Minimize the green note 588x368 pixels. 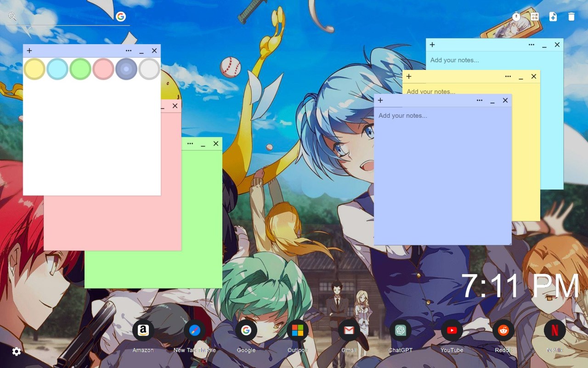[203, 144]
